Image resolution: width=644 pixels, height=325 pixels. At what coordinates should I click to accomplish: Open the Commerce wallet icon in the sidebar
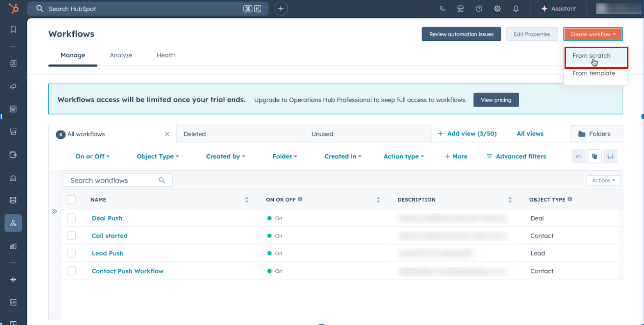[x=13, y=155]
